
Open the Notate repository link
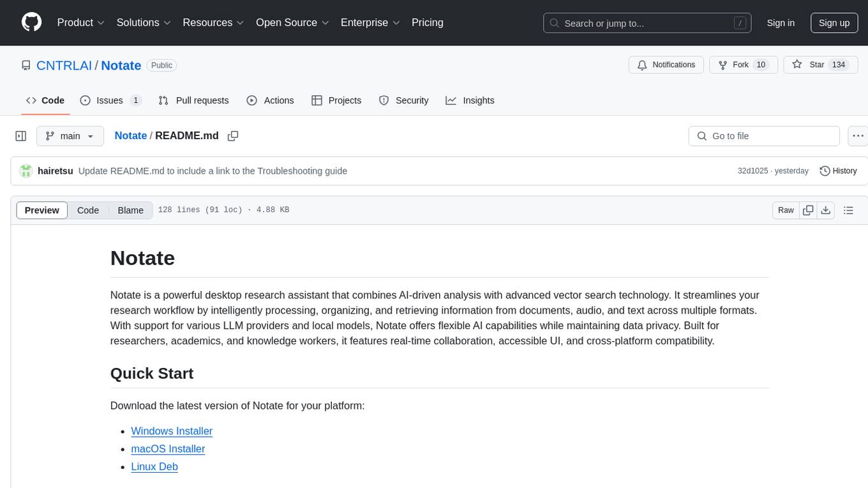[x=121, y=65]
